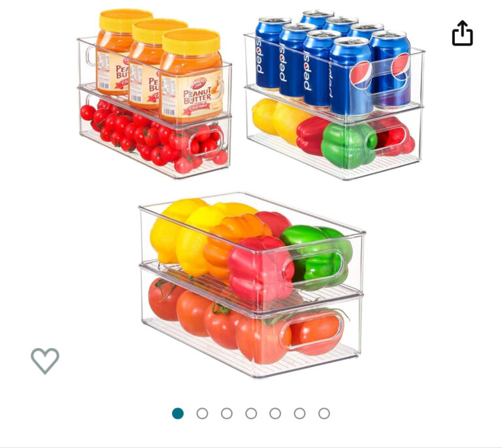Click the middle peanut butter jar lid
This screenshot has width=502, height=448.
click(x=159, y=31)
